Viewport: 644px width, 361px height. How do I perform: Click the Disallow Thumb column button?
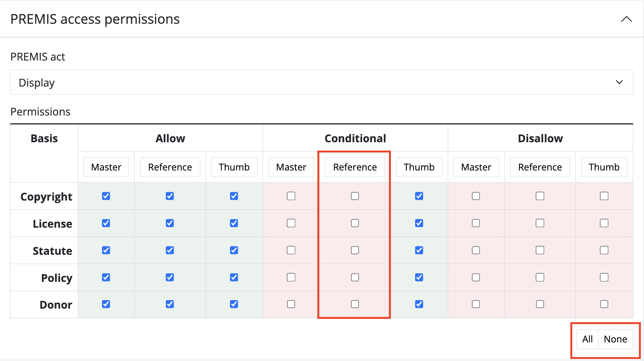[604, 167]
